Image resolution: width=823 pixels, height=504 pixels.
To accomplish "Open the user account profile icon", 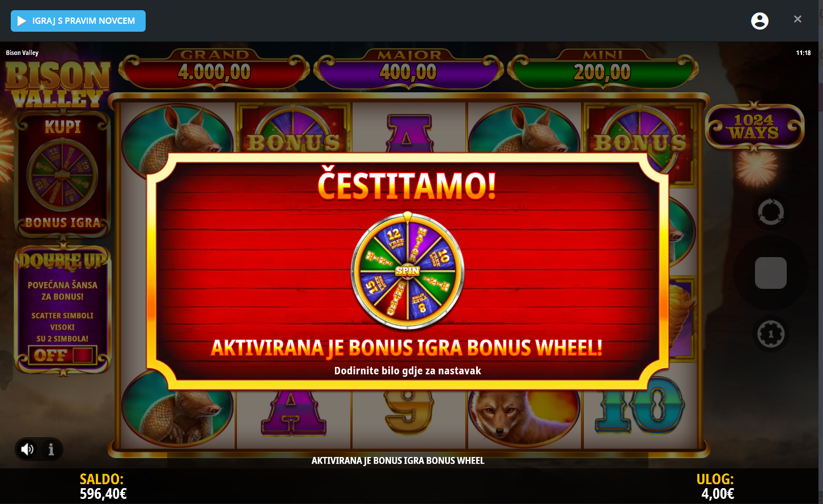I will point(760,21).
